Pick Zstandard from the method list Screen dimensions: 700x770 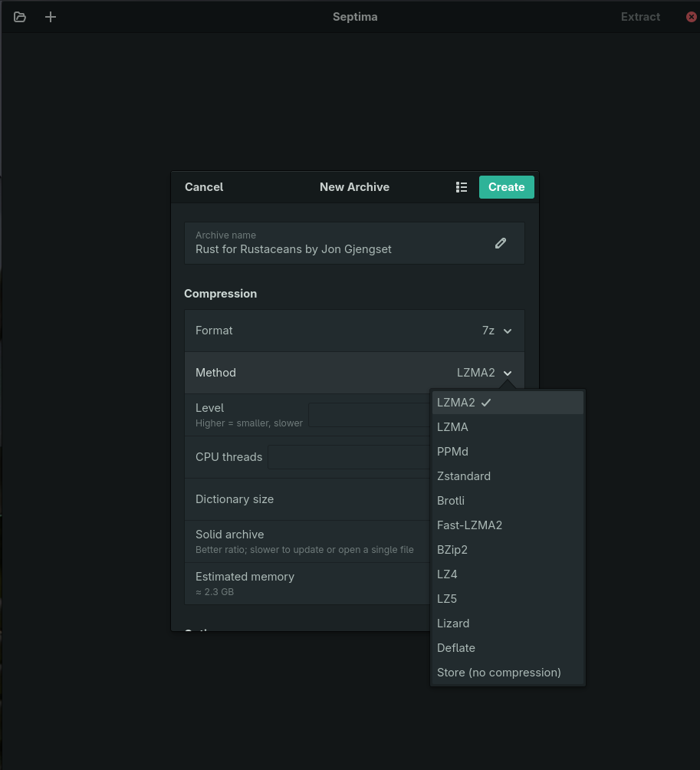(508, 476)
